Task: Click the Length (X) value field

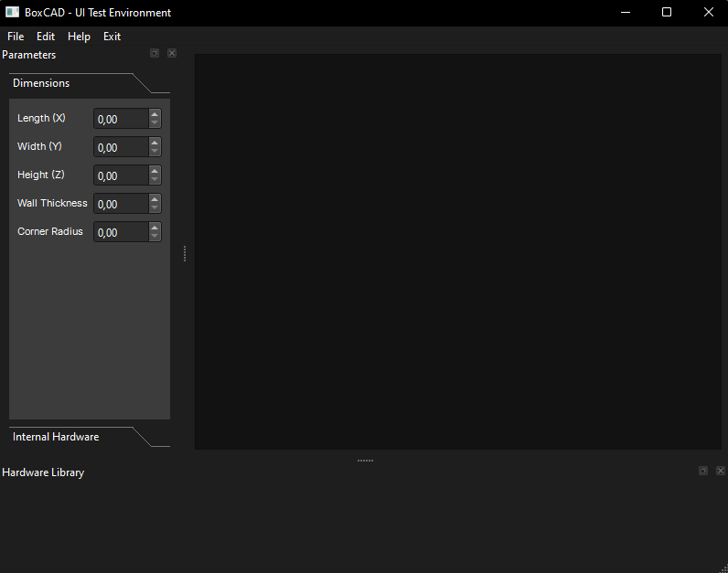Action: tap(121, 119)
